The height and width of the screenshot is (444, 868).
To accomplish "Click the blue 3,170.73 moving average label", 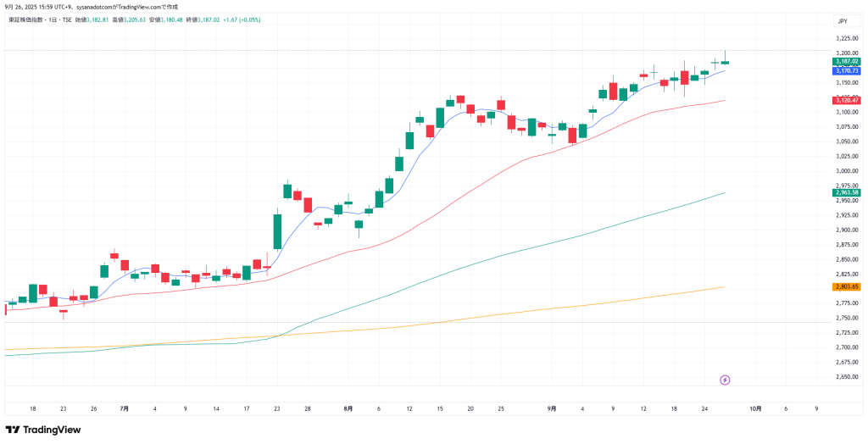I will coord(846,71).
